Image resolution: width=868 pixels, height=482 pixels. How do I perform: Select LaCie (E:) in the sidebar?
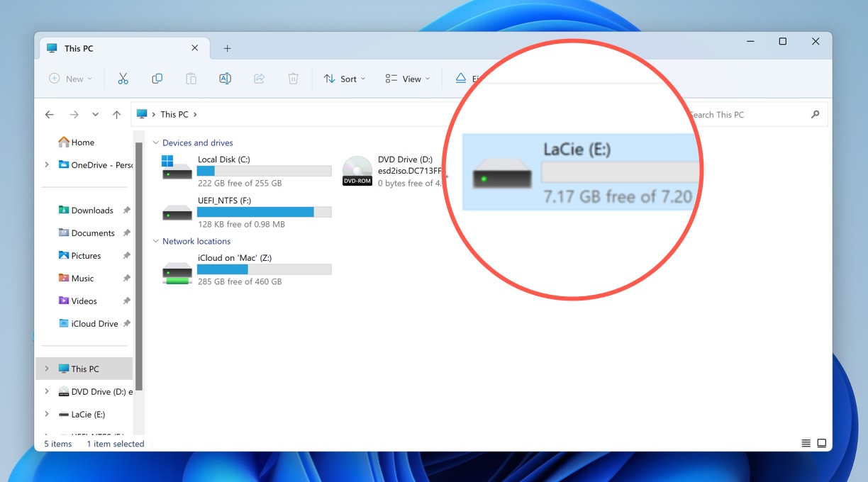[x=81, y=414]
